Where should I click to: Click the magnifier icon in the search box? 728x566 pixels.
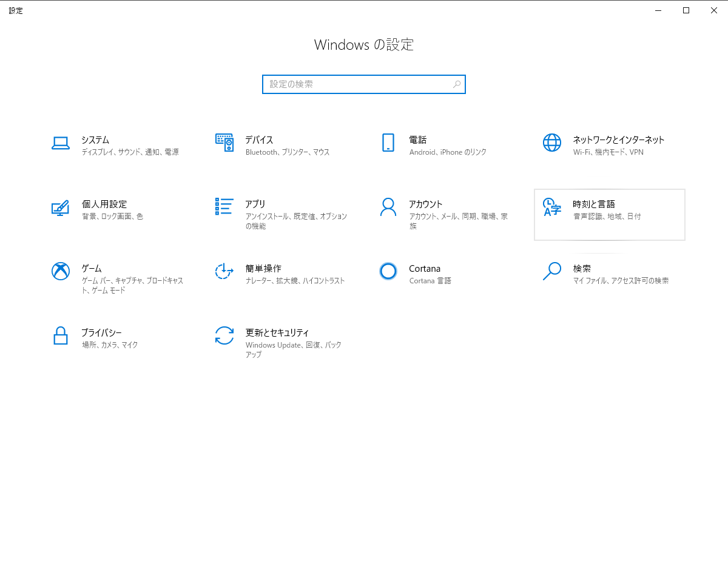click(x=457, y=84)
